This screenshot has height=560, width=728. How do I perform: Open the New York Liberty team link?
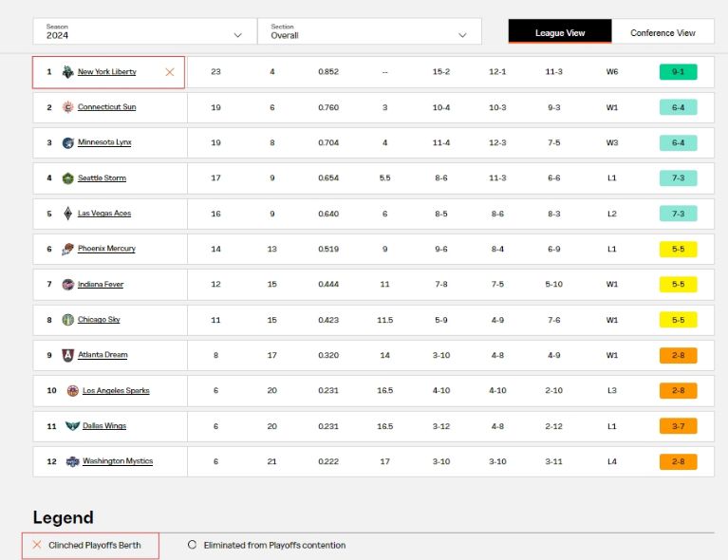(107, 72)
